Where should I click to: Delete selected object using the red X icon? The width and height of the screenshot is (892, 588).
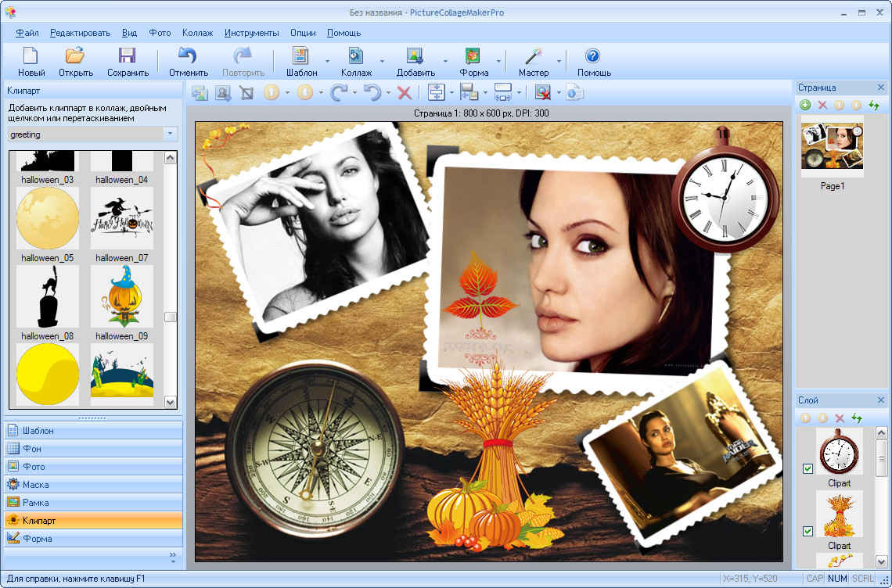(x=405, y=92)
